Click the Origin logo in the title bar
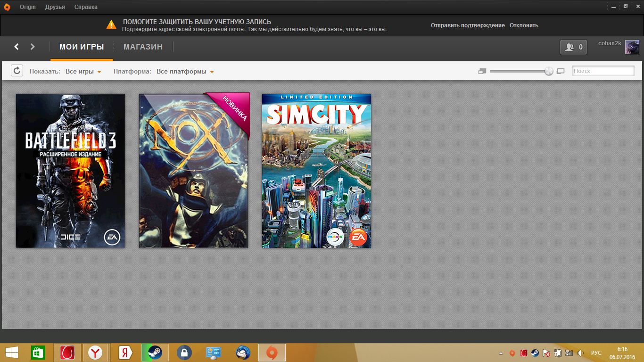 7,7
